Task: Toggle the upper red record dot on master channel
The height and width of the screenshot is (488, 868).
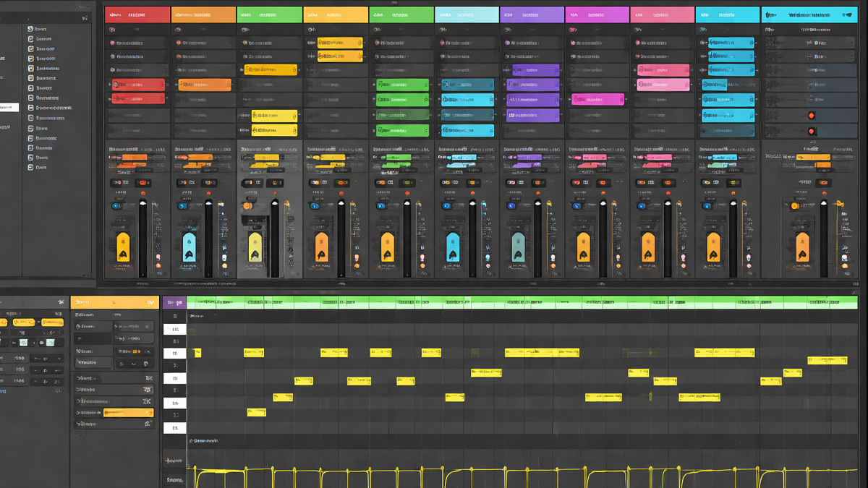Action: (812, 116)
